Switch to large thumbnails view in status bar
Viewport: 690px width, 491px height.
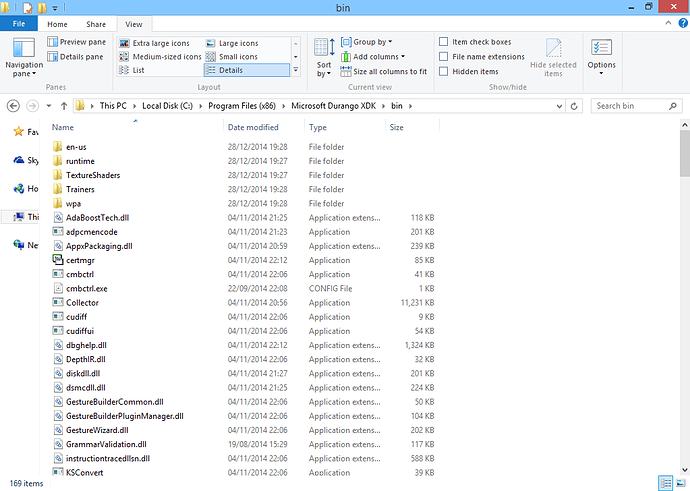click(681, 483)
